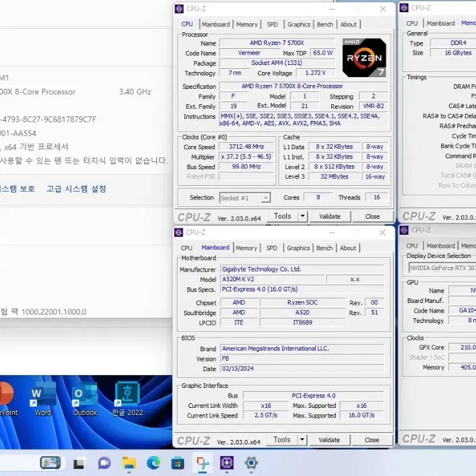The image size is (476, 476).
Task: Open Mainboard tab in top-right CPU-Z window
Action: pyautogui.click(x=441, y=23)
